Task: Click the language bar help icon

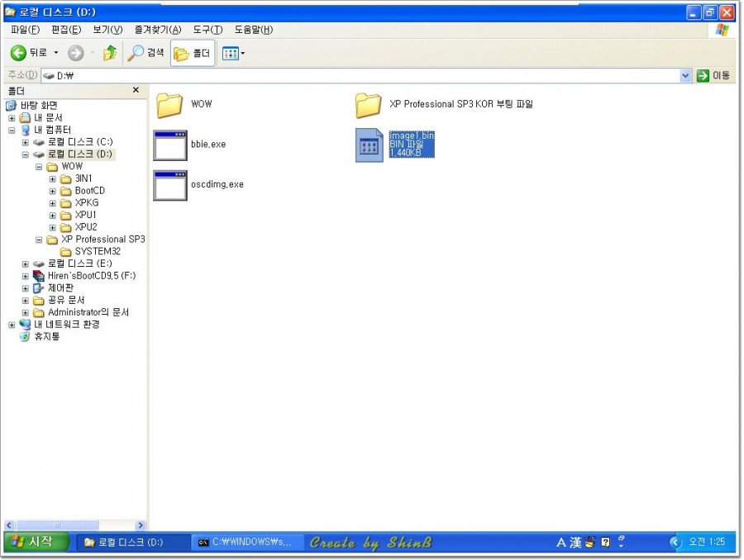Action: click(x=605, y=543)
